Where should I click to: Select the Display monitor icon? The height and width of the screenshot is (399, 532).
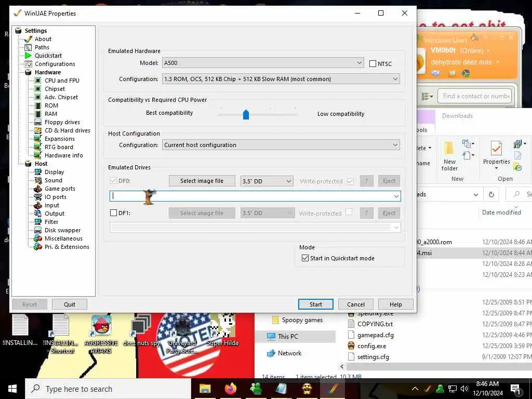(x=38, y=172)
